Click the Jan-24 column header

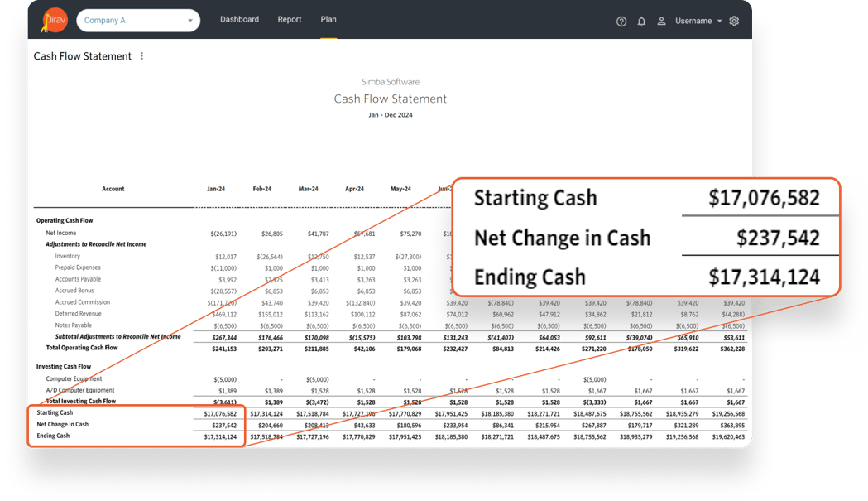point(216,189)
